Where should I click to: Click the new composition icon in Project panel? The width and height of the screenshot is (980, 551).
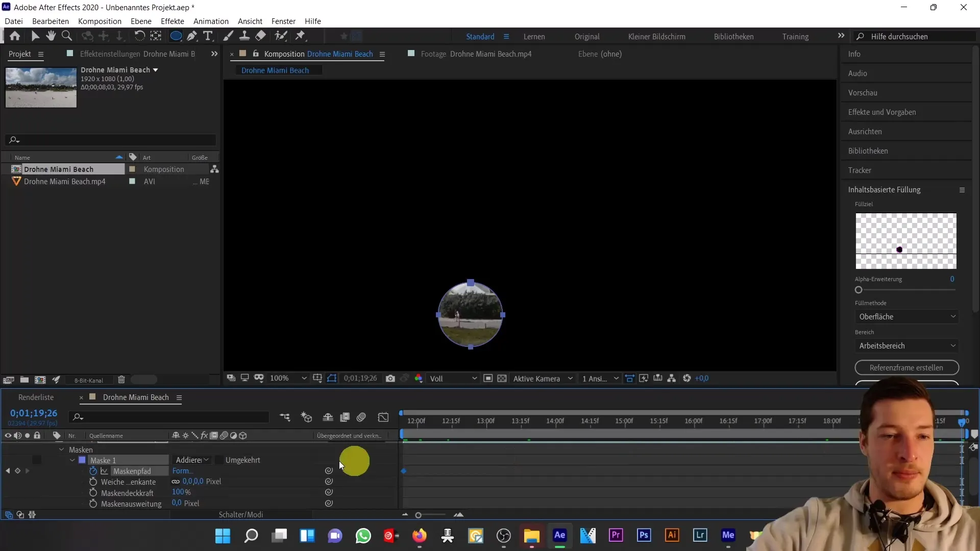coord(40,380)
